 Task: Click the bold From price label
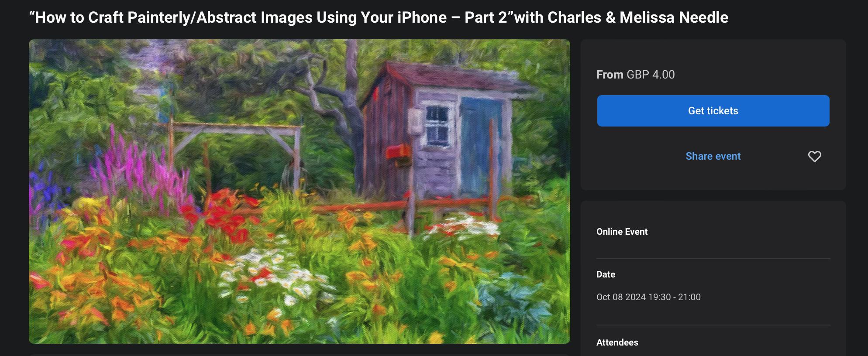(x=610, y=75)
